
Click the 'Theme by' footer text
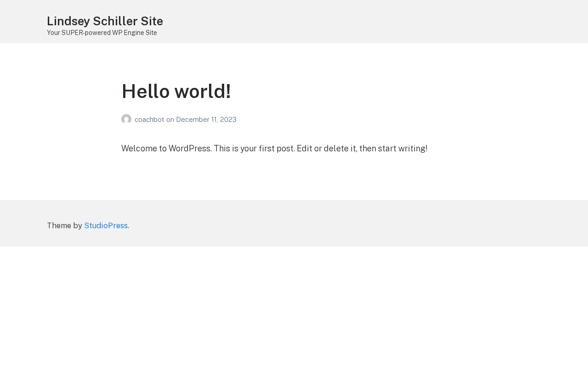click(x=64, y=225)
